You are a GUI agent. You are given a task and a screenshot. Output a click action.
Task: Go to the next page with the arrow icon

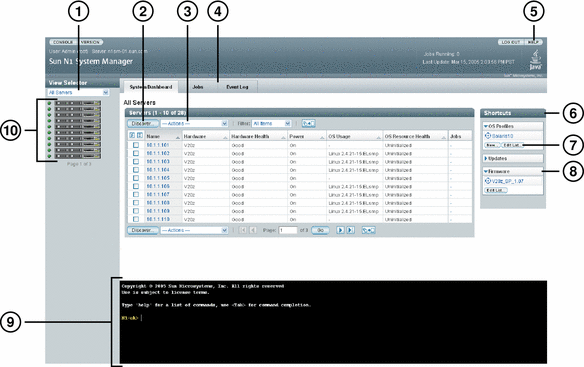coord(340,230)
